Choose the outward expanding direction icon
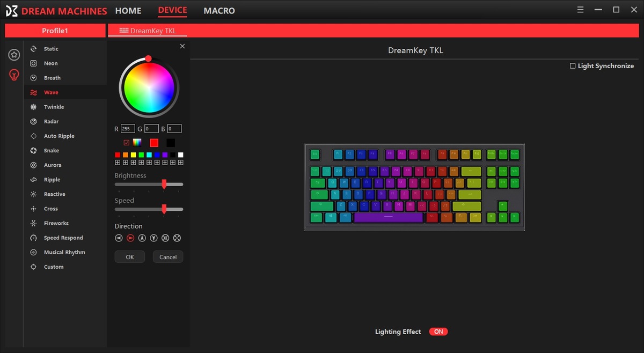The width and height of the screenshot is (644, 353). pos(177,238)
